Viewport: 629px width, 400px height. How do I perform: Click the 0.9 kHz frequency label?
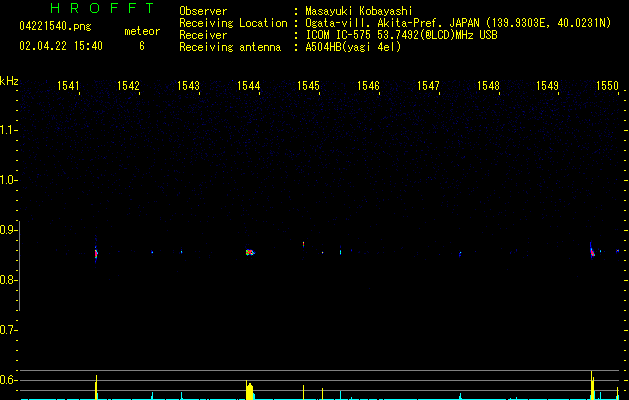click(8, 230)
